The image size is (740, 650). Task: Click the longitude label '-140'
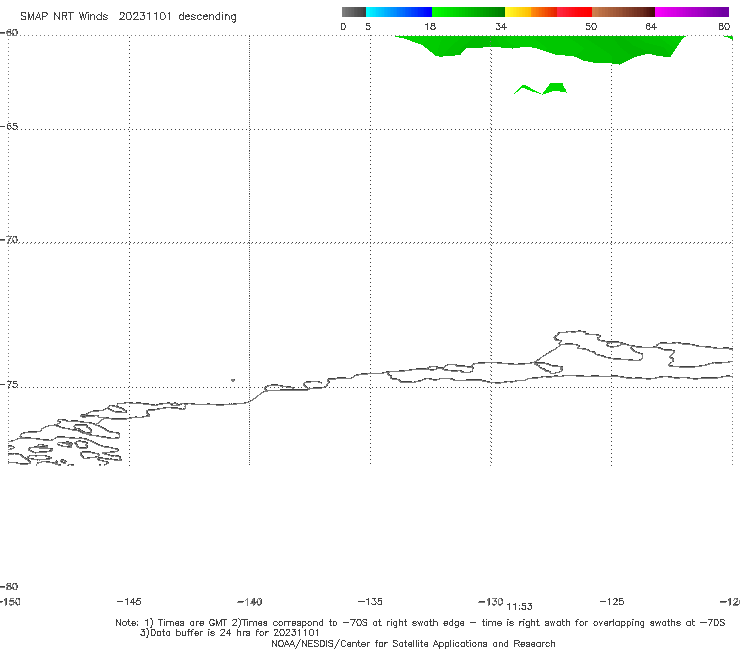click(250, 602)
